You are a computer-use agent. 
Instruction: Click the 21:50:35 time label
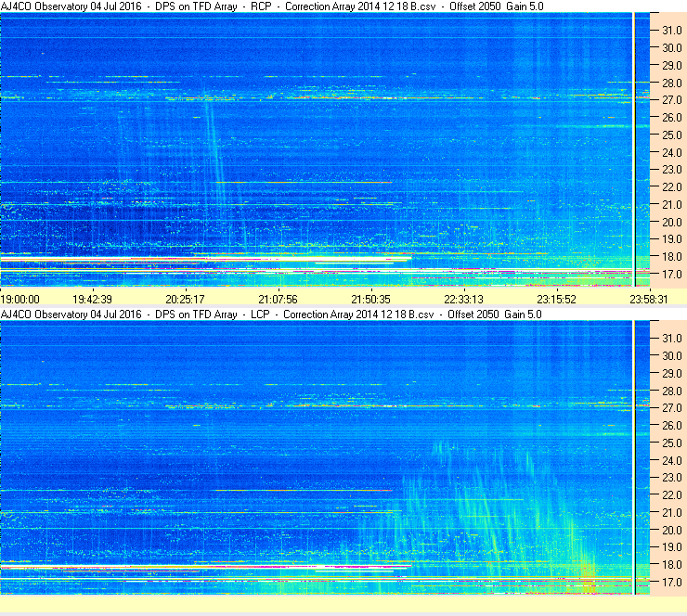point(370,300)
